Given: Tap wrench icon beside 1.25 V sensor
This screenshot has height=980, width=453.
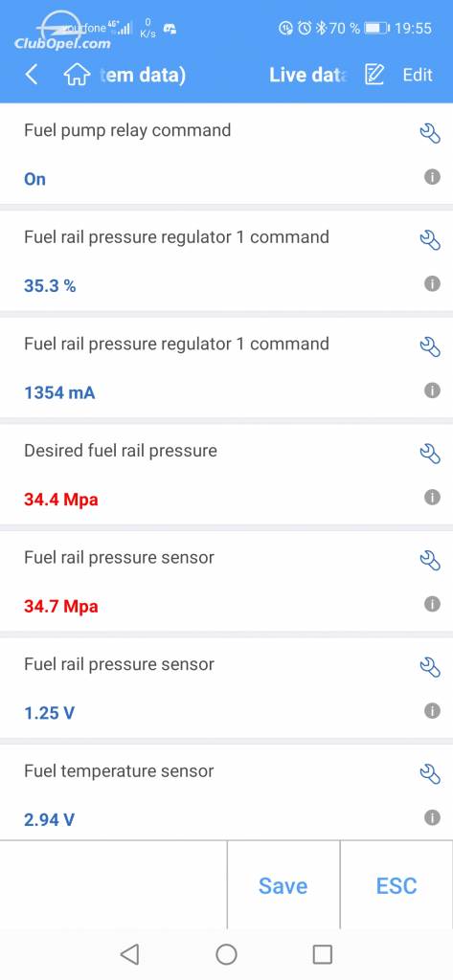Looking at the screenshot, I should point(430,667).
